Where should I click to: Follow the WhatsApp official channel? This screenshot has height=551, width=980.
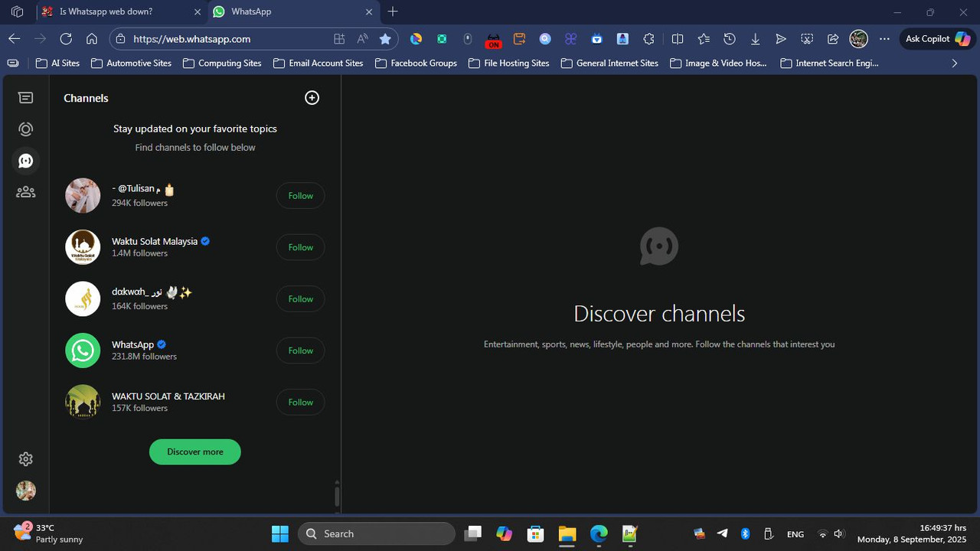coord(300,350)
